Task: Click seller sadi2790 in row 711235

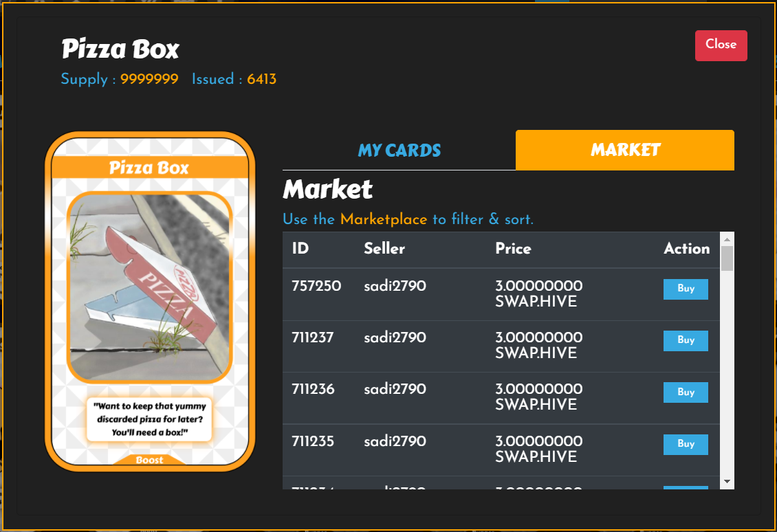Action: 395,441
